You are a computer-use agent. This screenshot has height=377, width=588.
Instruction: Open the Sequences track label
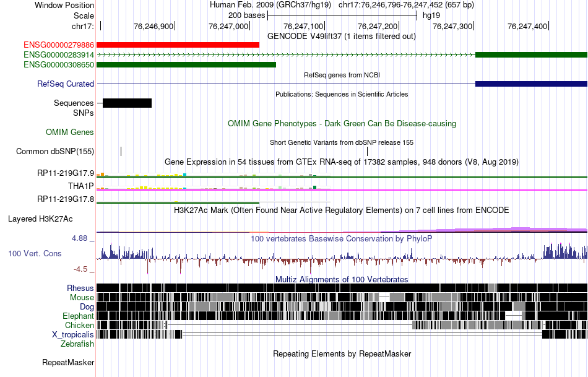click(x=74, y=103)
